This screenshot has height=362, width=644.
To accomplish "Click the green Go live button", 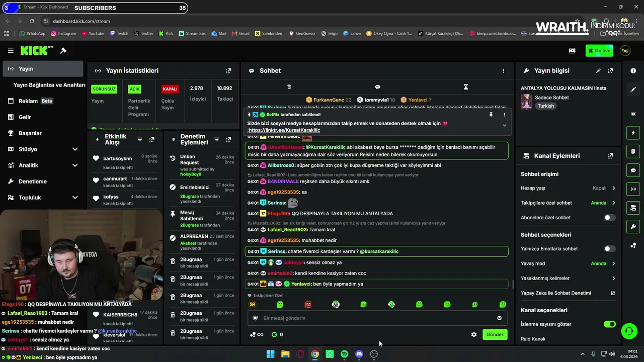I will coord(599,51).
